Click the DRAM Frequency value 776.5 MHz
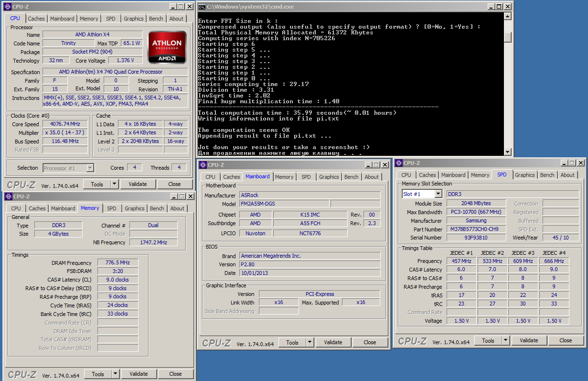This screenshot has height=381, width=588. coord(118,262)
